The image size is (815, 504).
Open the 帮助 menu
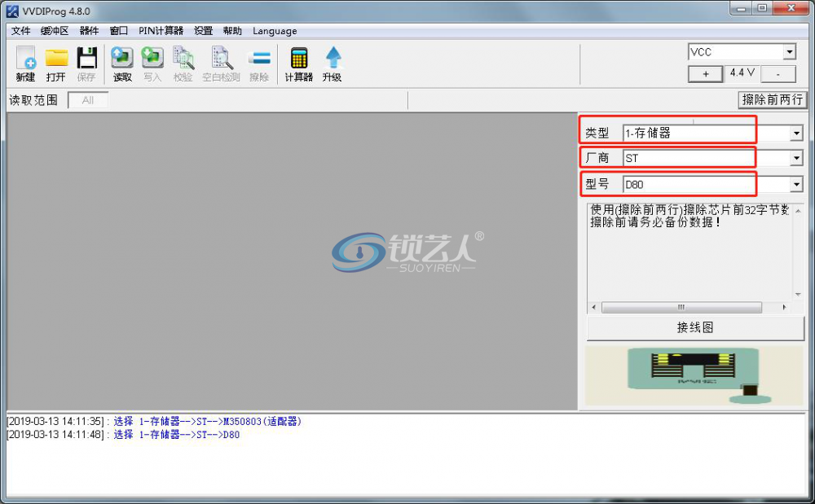[232, 31]
